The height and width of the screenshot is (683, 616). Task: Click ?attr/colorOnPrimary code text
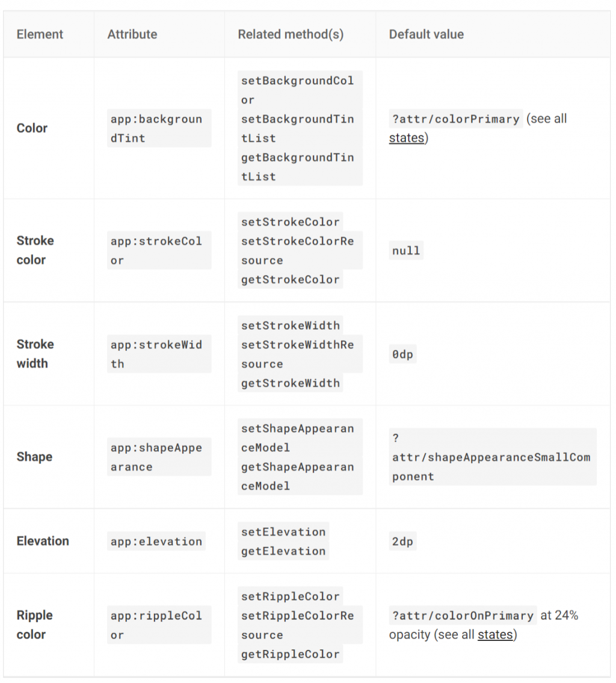tap(462, 615)
